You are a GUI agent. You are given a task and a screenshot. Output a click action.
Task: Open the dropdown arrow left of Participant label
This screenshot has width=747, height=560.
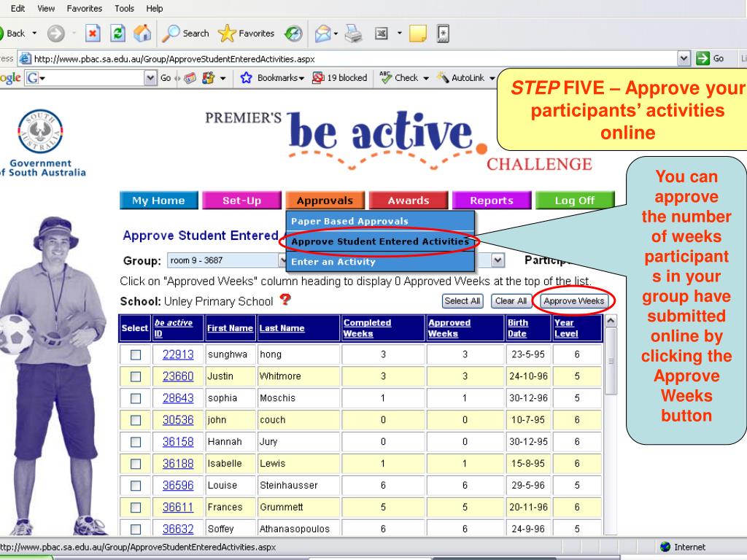(498, 260)
